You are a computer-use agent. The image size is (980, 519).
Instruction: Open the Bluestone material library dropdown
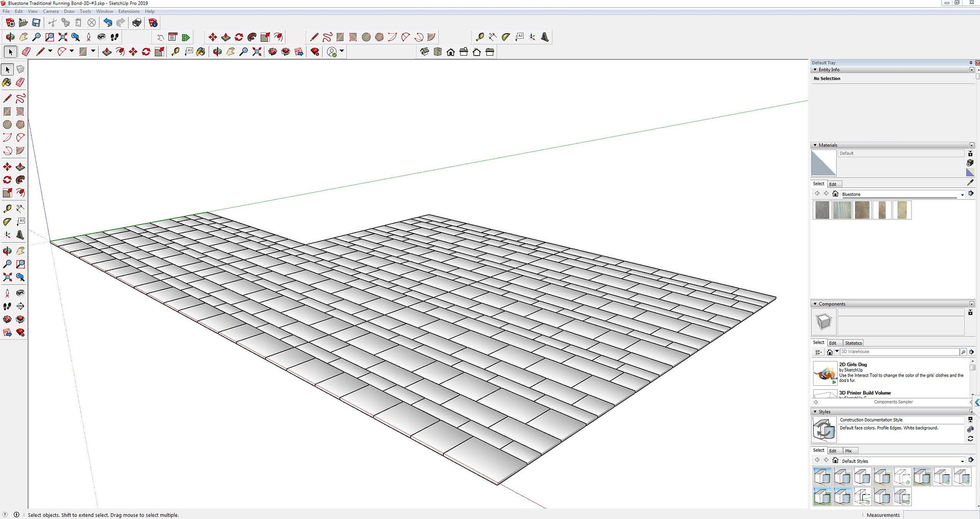pos(962,194)
